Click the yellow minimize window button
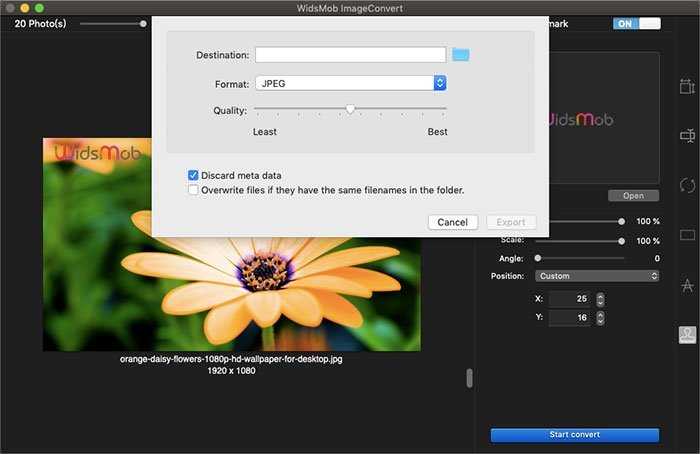 coord(25,8)
